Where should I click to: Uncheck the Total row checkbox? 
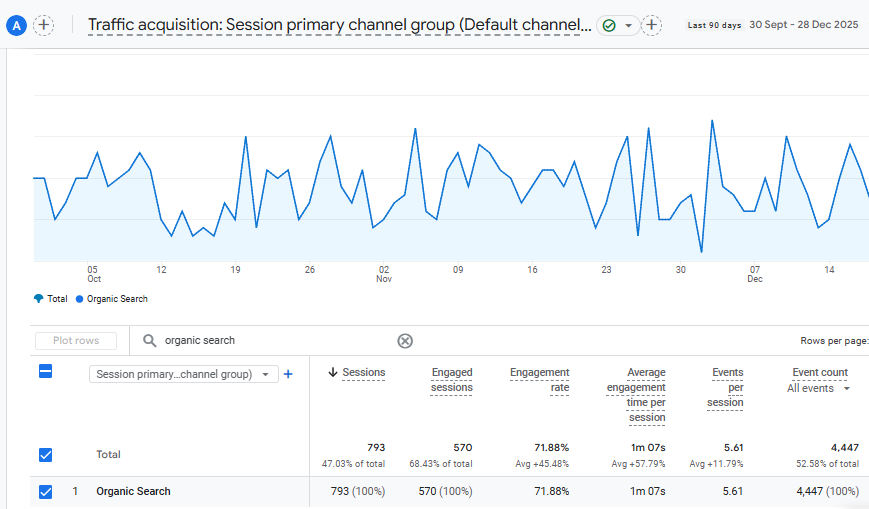[45, 455]
